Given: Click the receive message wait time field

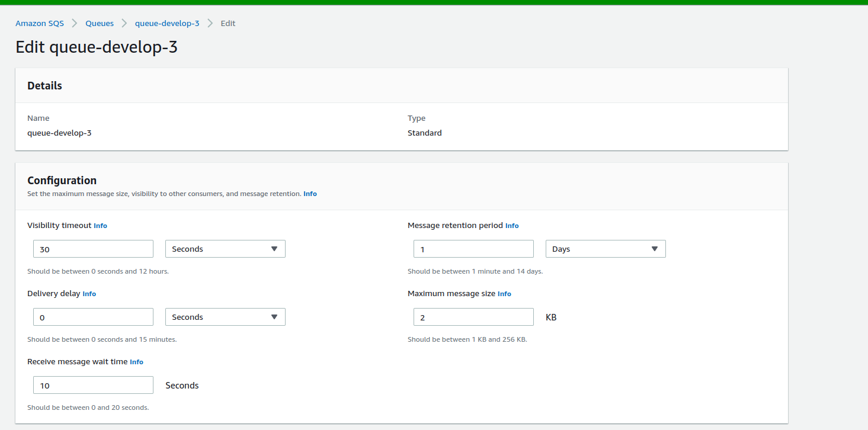Looking at the screenshot, I should coord(93,385).
